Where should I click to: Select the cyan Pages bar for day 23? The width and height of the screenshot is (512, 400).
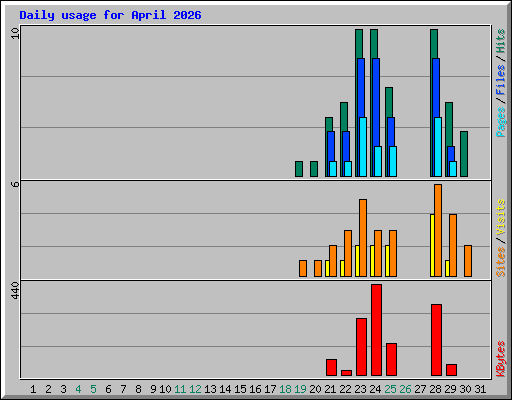coord(363,147)
